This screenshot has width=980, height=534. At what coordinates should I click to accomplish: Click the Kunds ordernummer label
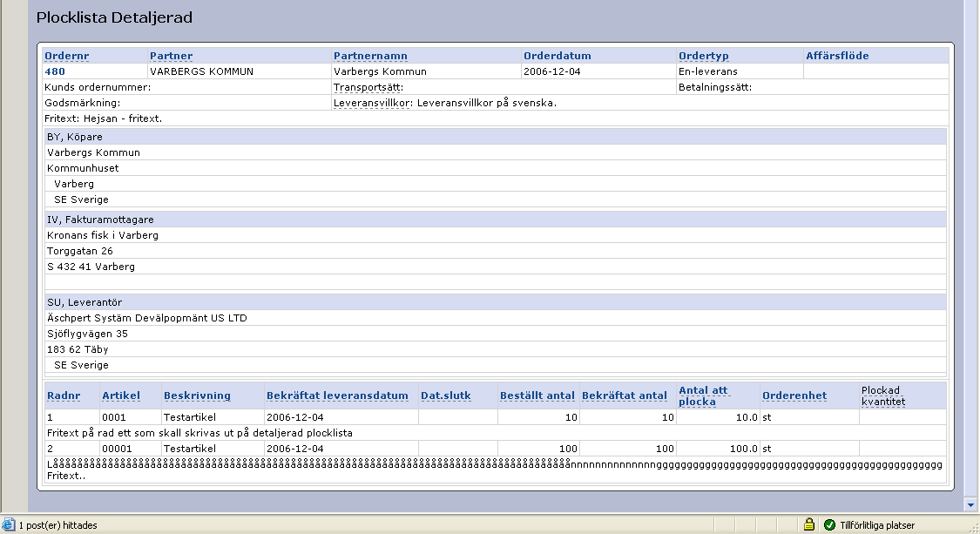98,87
